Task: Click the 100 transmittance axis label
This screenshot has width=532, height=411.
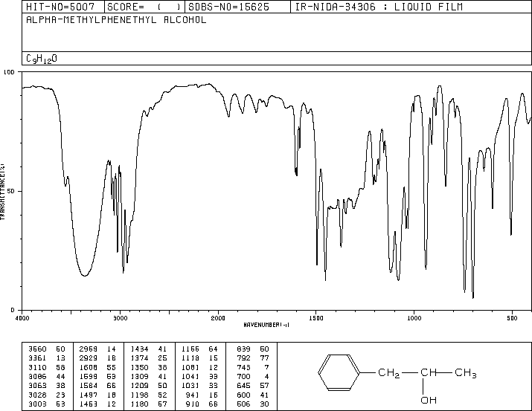Action: point(9,72)
